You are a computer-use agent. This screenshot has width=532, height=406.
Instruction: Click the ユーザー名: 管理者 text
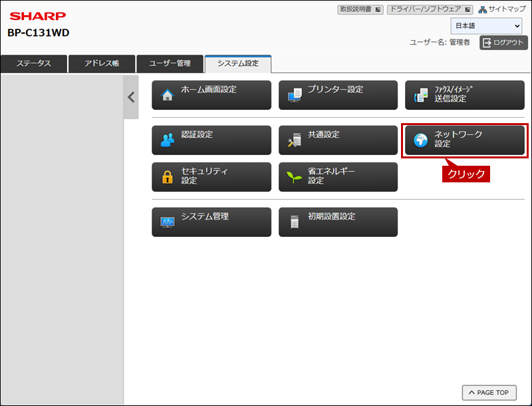tap(440, 43)
